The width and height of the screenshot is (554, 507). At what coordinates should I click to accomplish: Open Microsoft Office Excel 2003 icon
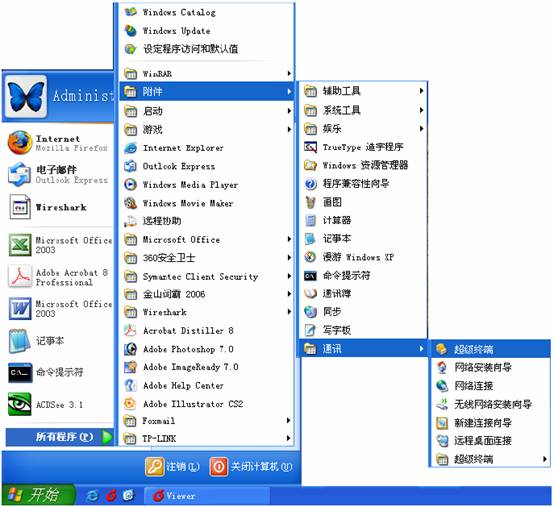click(x=19, y=245)
